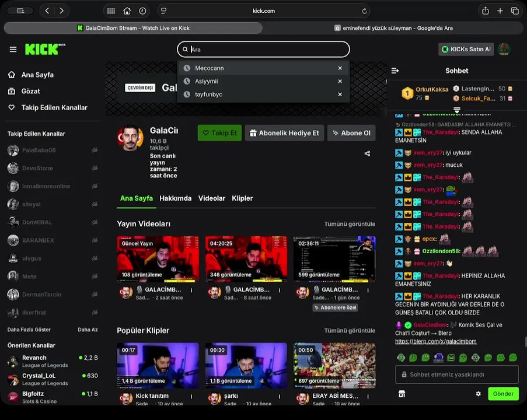This screenshot has height=420, width=527.
Task: Collapse the Sohbet chat panel
Action: [395, 71]
